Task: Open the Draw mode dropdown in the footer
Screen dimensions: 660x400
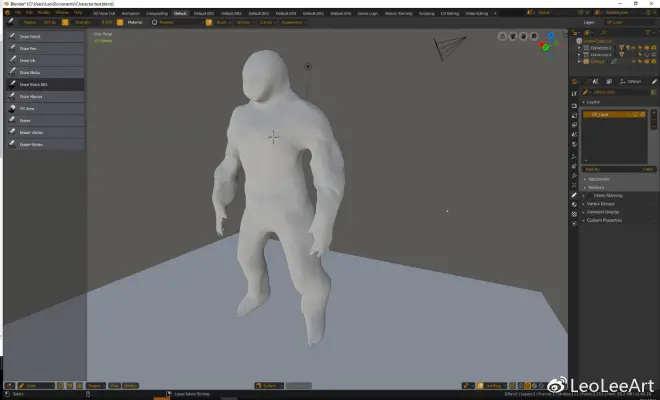Action: 36,386
